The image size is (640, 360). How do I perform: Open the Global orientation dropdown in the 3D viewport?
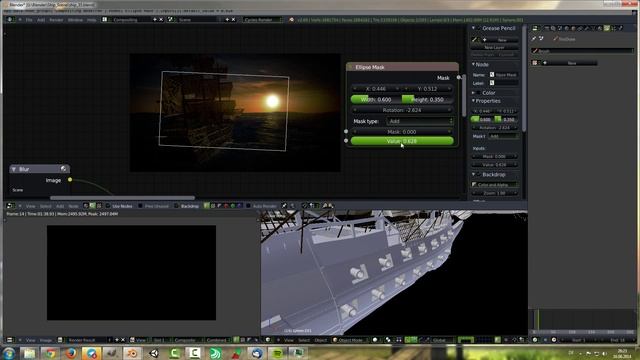[x=442, y=340]
